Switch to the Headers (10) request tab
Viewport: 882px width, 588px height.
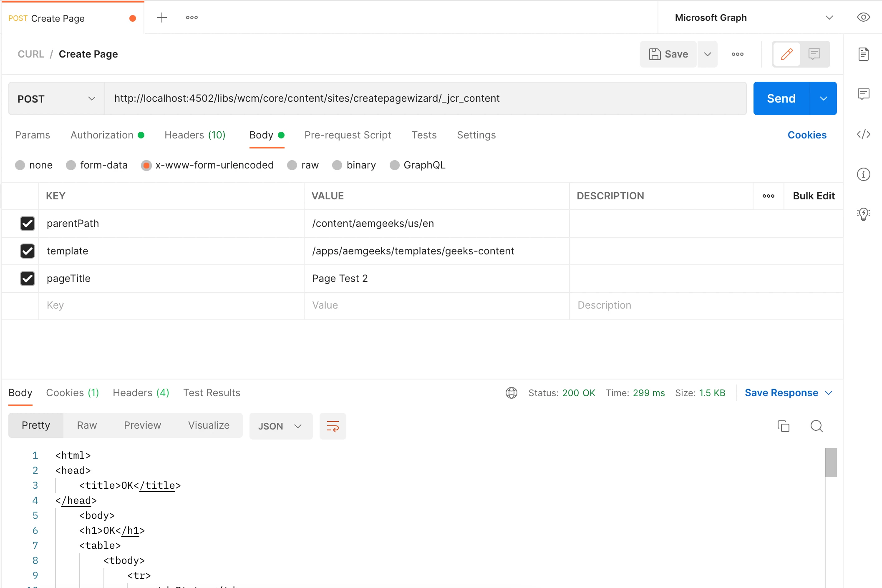coord(195,135)
